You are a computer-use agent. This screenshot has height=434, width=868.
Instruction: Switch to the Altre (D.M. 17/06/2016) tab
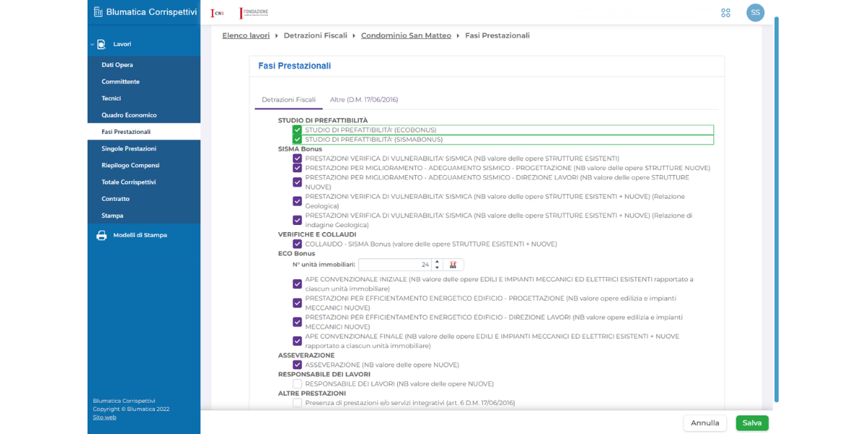tap(364, 100)
